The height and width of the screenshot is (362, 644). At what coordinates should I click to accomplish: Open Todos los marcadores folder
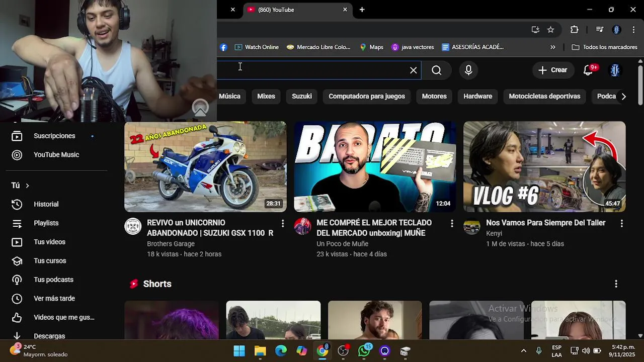point(605,47)
